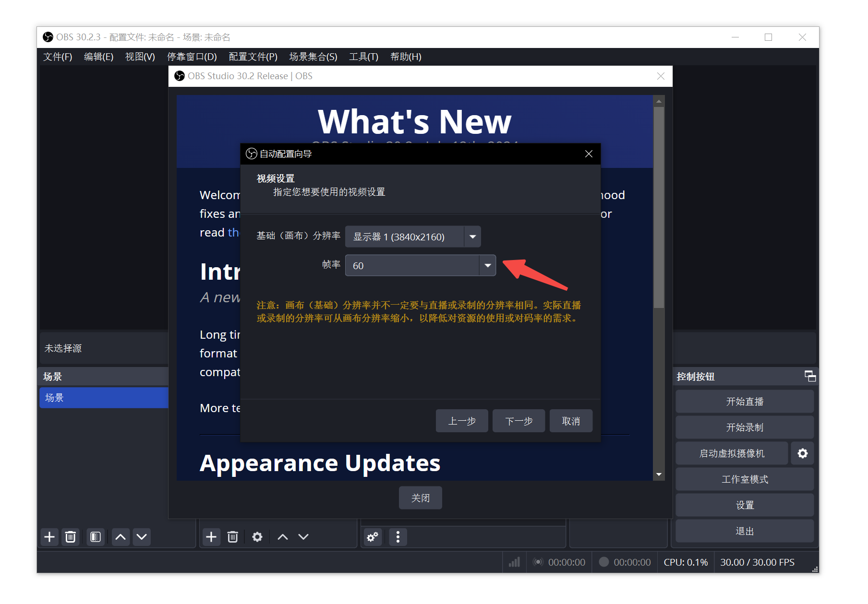This screenshot has width=868, height=604.
Task: Open source properties gear icon
Action: coord(257,537)
